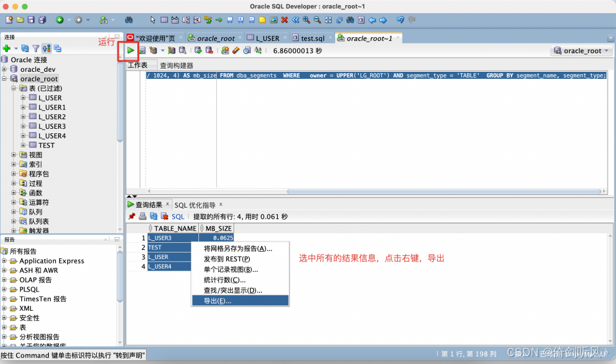Close the oracle_root~1 tab
This screenshot has width=616, height=364.
[398, 37]
